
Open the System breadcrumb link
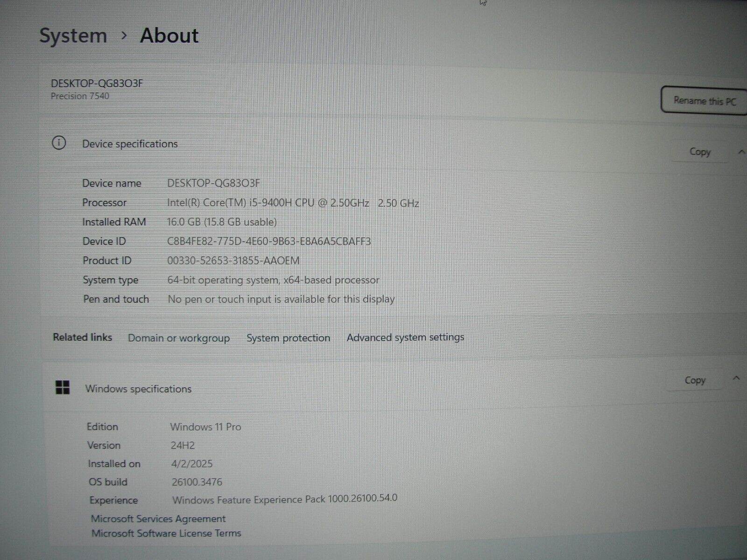(x=73, y=35)
